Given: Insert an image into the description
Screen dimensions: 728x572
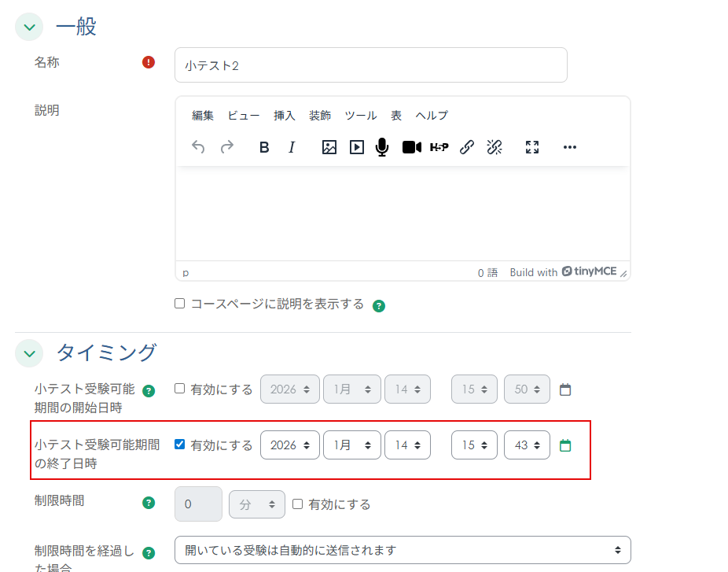Looking at the screenshot, I should [329, 147].
